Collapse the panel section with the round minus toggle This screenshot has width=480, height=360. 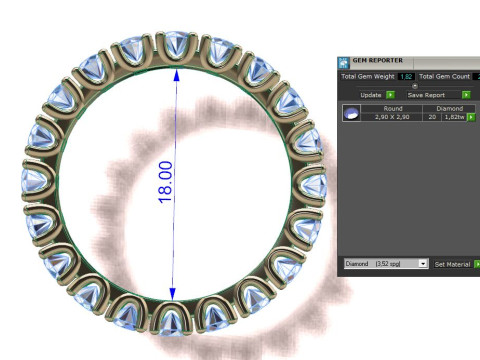pyautogui.click(x=415, y=86)
